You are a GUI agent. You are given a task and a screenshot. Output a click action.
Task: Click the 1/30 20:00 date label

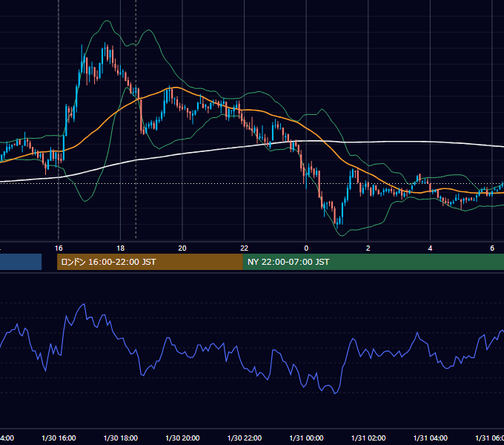182,438
